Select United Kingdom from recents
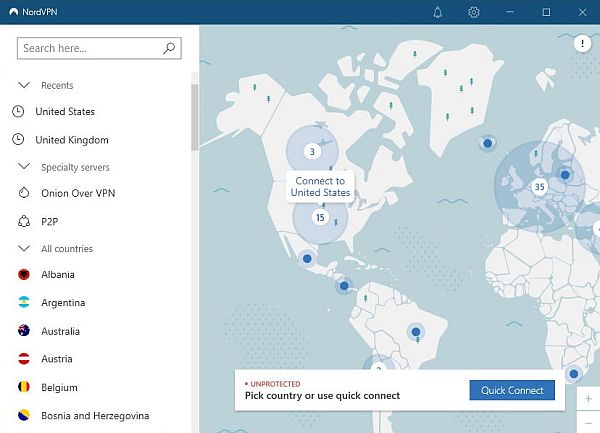Image resolution: width=600 pixels, height=433 pixels. 72,140
